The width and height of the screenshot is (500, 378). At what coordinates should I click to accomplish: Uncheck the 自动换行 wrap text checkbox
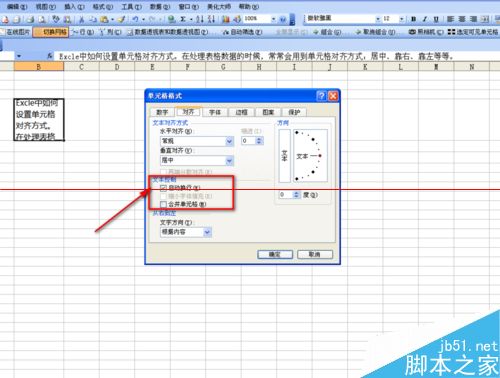[163, 188]
